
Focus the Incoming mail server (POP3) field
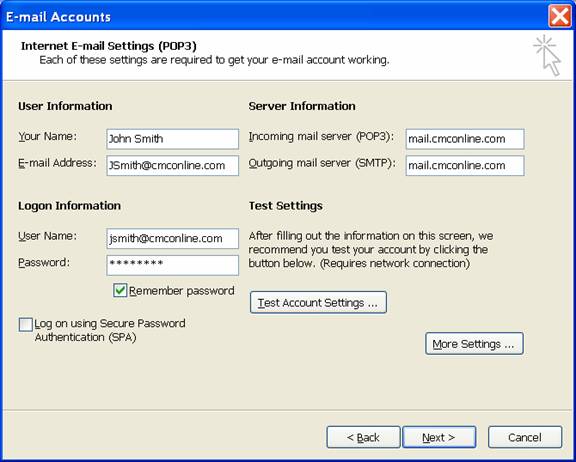465,139
